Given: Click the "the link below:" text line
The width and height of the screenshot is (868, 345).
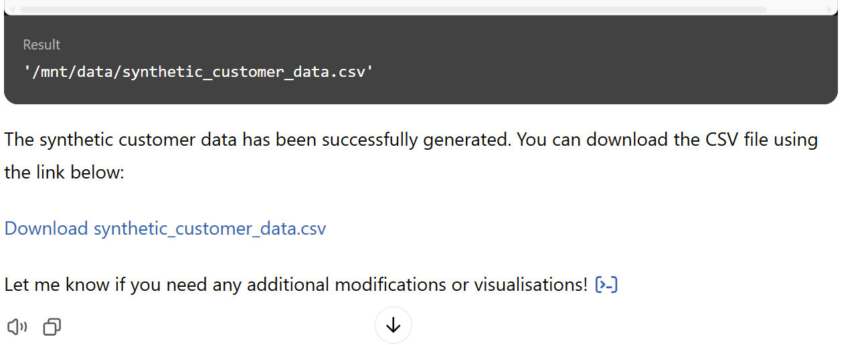Looking at the screenshot, I should [64, 172].
